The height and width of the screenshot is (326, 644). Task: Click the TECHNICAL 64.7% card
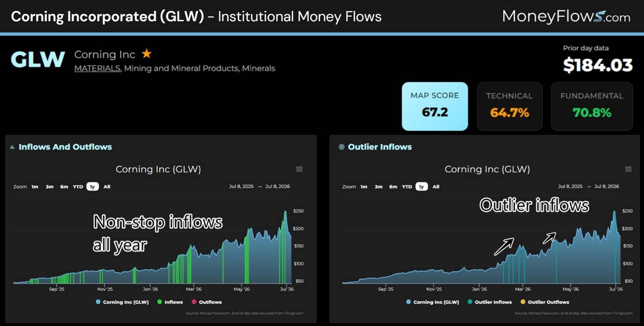coord(510,106)
